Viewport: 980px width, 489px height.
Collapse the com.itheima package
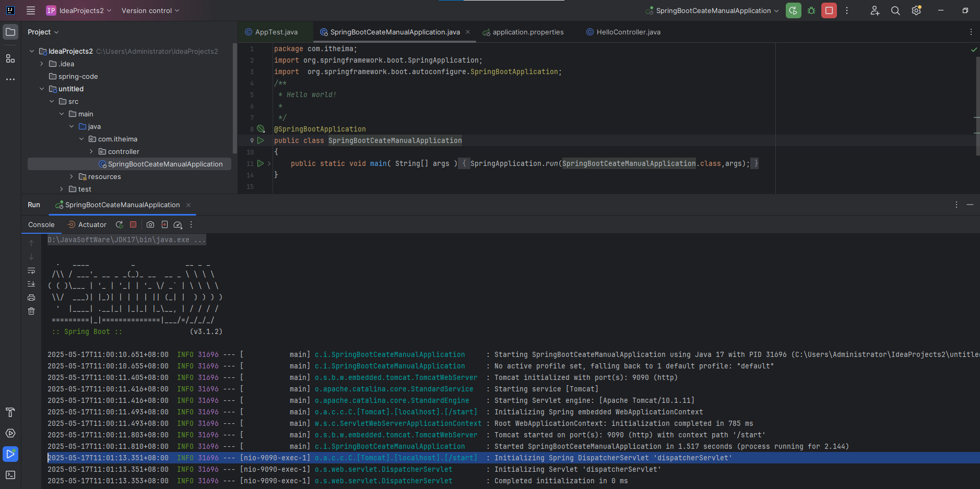[x=81, y=139]
